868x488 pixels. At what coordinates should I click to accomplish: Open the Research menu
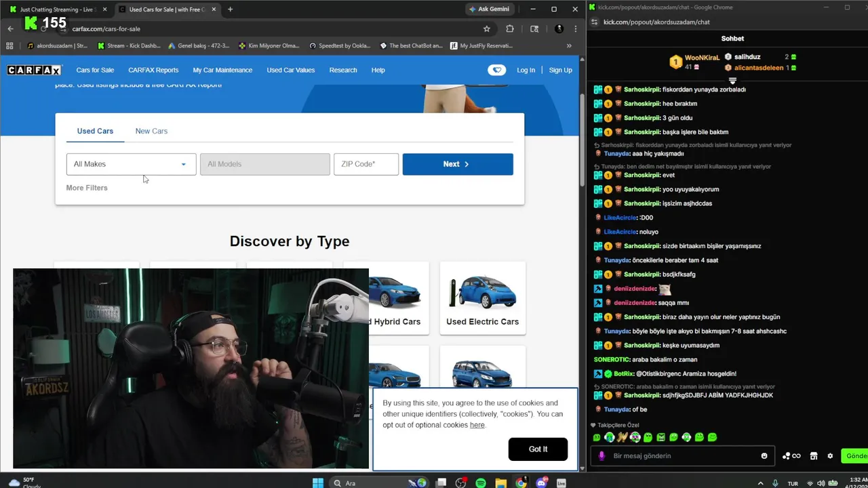point(343,70)
